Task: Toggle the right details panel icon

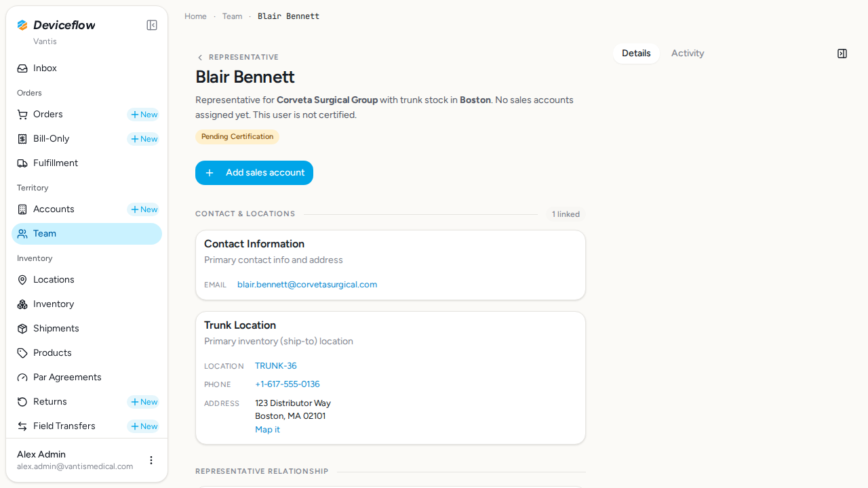Action: tap(842, 54)
